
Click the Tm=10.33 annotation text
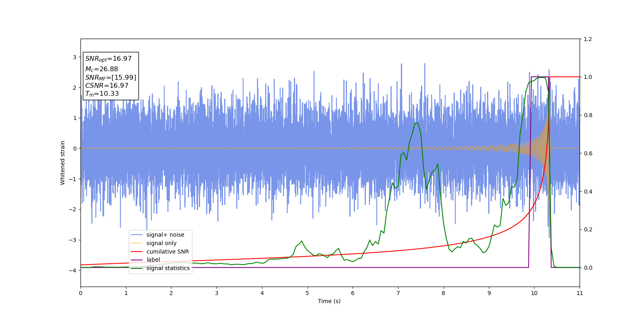(102, 94)
